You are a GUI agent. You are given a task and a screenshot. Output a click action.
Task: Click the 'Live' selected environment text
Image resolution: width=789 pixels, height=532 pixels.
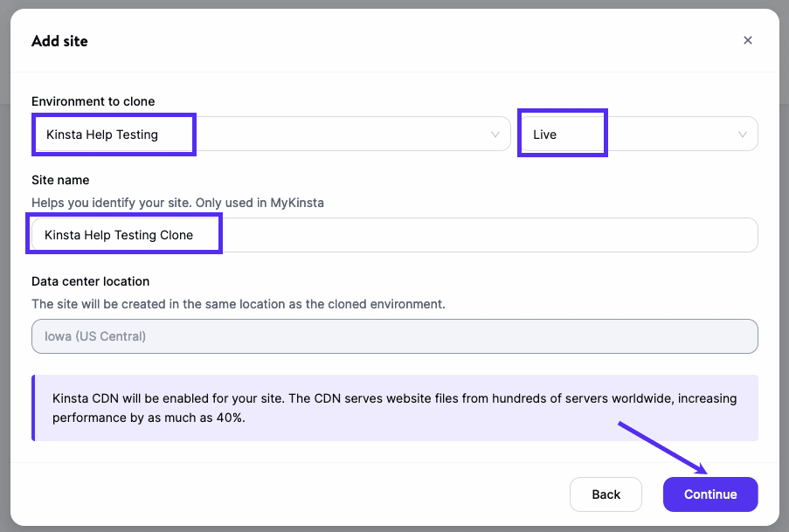point(544,135)
